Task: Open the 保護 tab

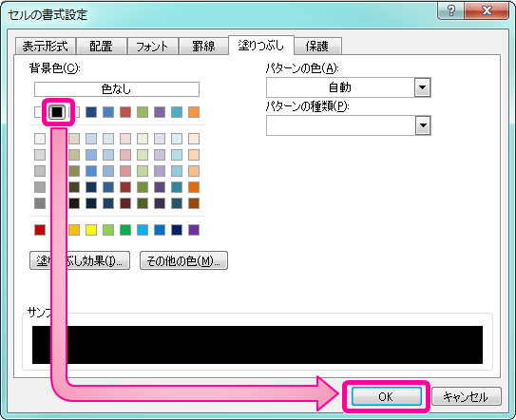Action: tap(317, 46)
